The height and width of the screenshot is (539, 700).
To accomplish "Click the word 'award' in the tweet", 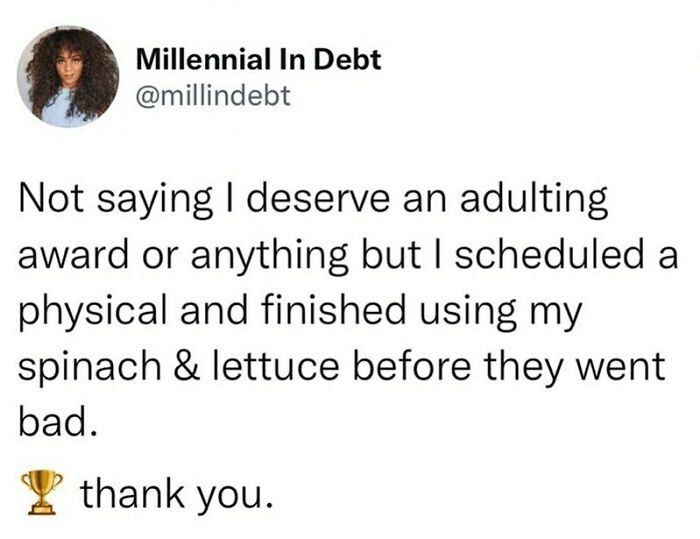I will pos(73,256).
